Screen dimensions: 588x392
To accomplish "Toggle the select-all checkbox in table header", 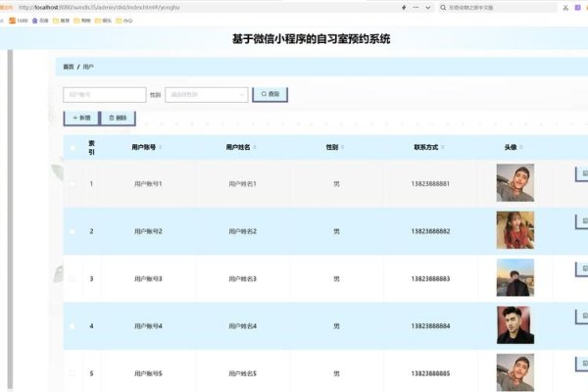I will coord(73,148).
